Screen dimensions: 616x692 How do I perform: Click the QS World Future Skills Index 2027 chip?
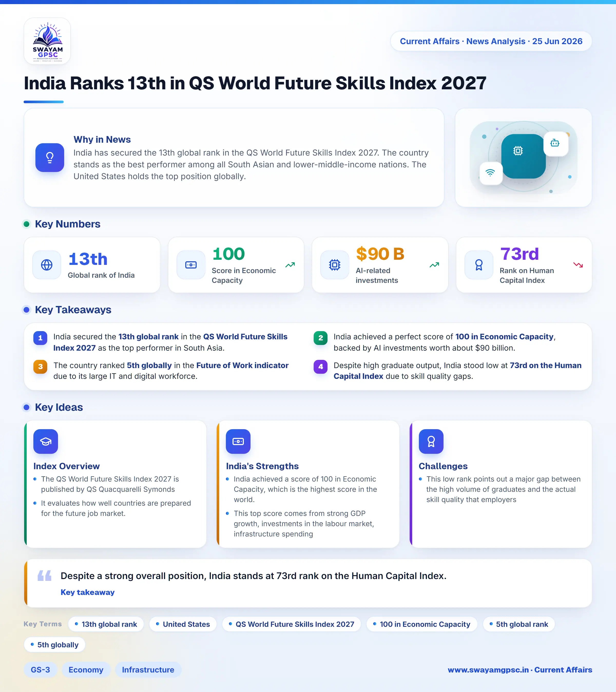click(291, 624)
